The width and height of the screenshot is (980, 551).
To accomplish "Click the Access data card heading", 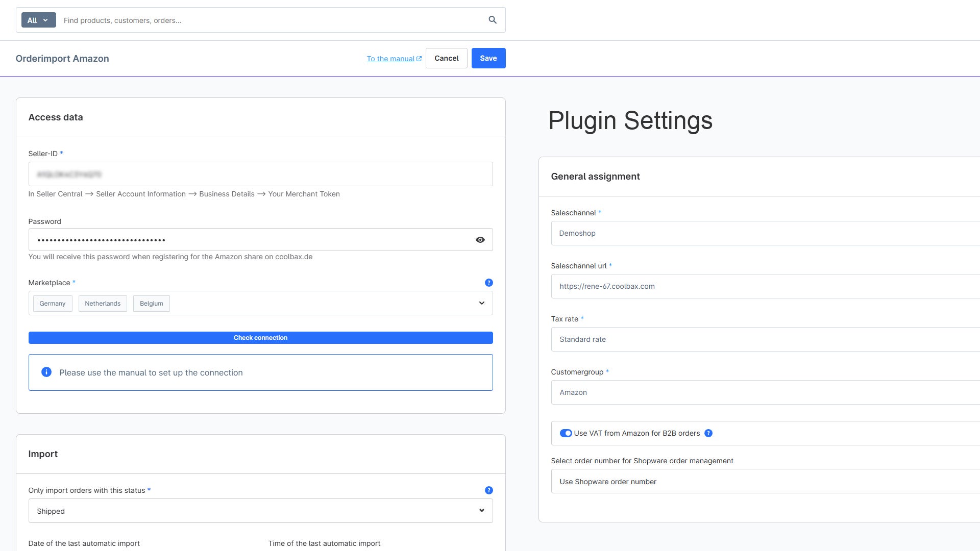I will click(56, 117).
